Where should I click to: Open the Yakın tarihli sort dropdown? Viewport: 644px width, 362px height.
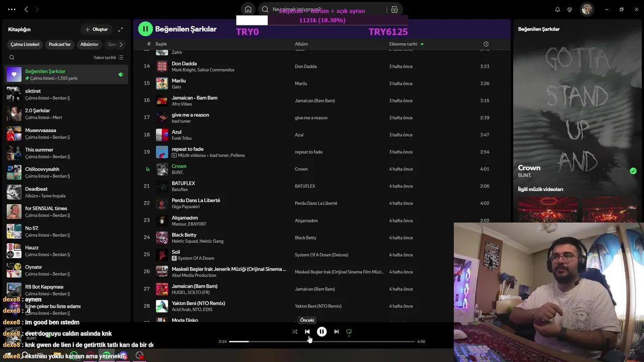tap(108, 57)
